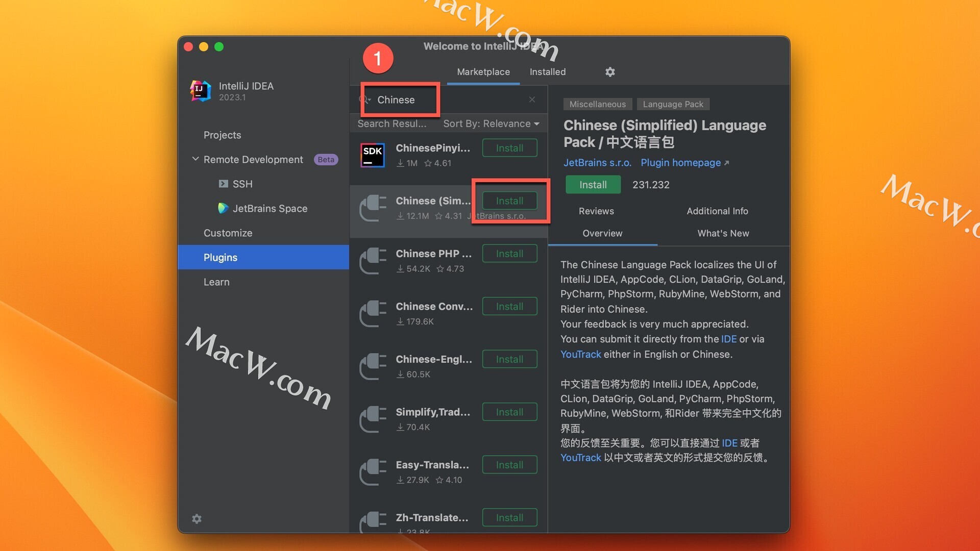Click the 12.1M downloads count
Screen dimensions: 980x551
pos(413,216)
